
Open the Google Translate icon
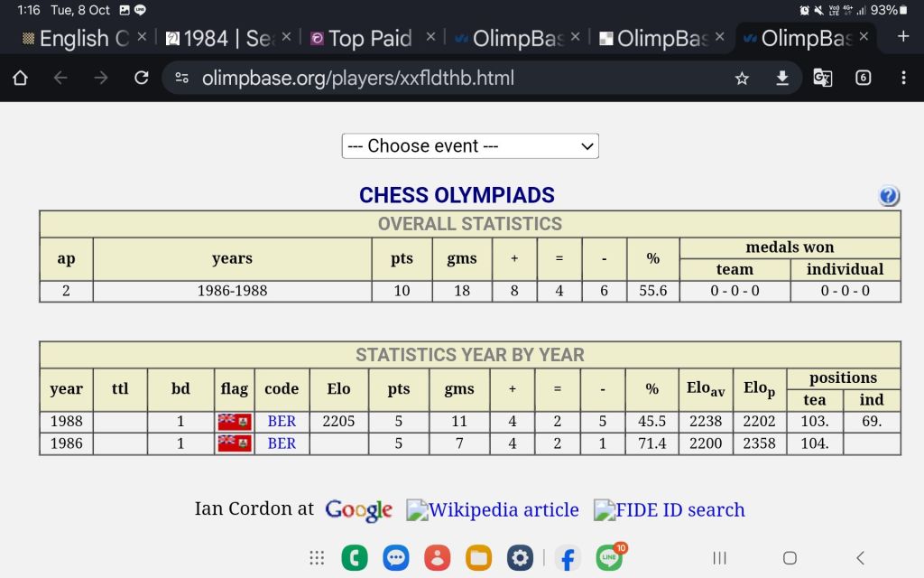[822, 79]
